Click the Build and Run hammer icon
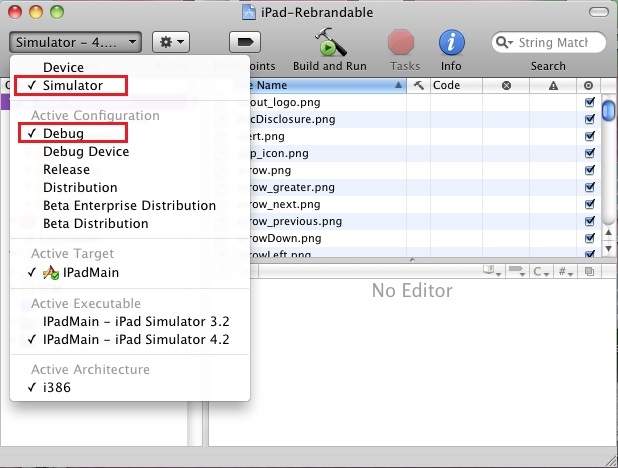 329,42
